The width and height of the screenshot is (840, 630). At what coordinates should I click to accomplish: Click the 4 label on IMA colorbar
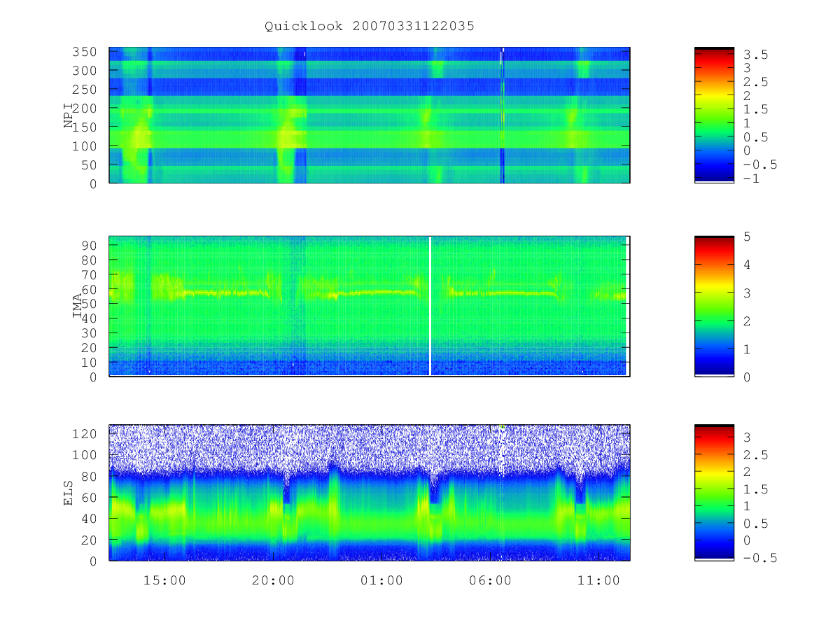click(x=748, y=265)
